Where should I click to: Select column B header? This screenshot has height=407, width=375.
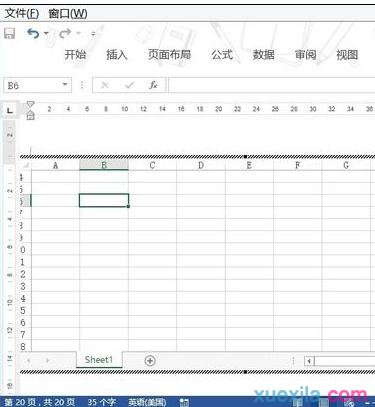click(104, 165)
